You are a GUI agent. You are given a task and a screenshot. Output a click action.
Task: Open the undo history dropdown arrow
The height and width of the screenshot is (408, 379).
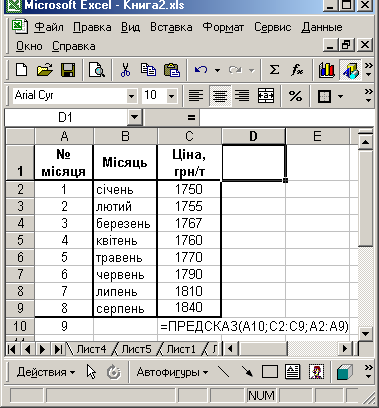coord(217,70)
